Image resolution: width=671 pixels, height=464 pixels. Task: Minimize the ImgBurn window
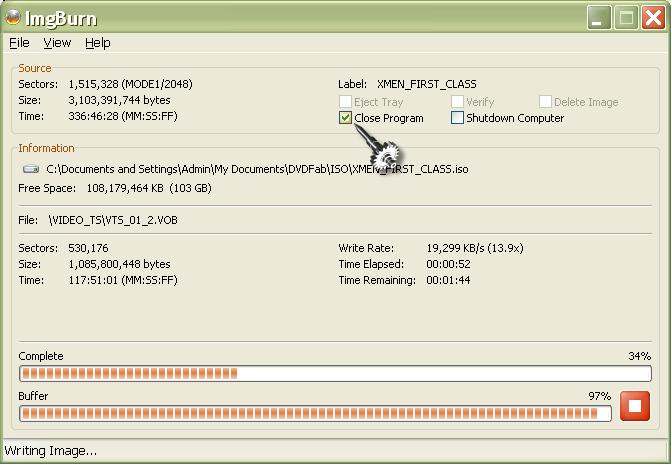[599, 18]
